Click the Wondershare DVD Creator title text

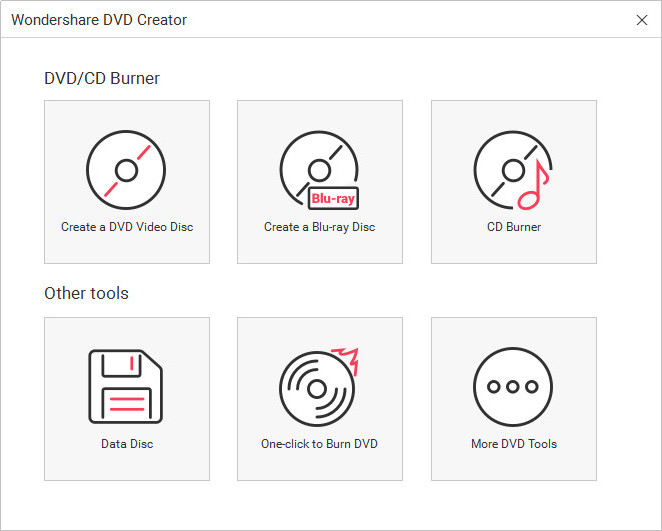click(x=99, y=20)
